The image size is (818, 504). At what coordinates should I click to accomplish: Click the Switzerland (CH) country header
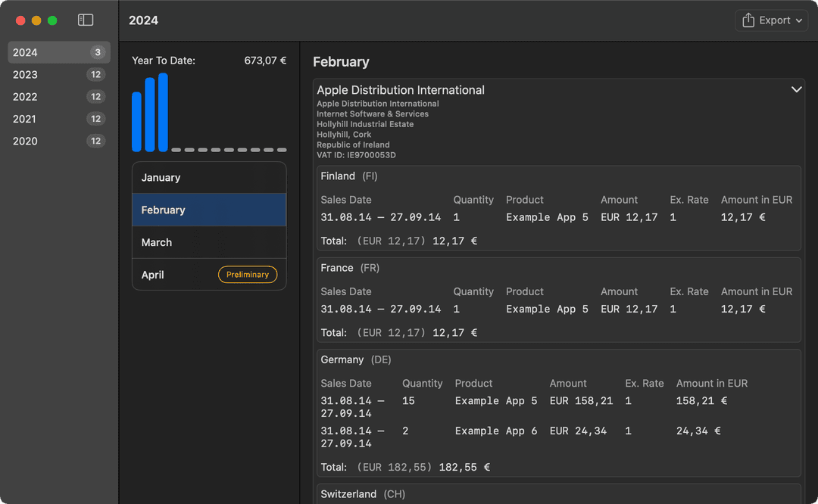click(363, 494)
